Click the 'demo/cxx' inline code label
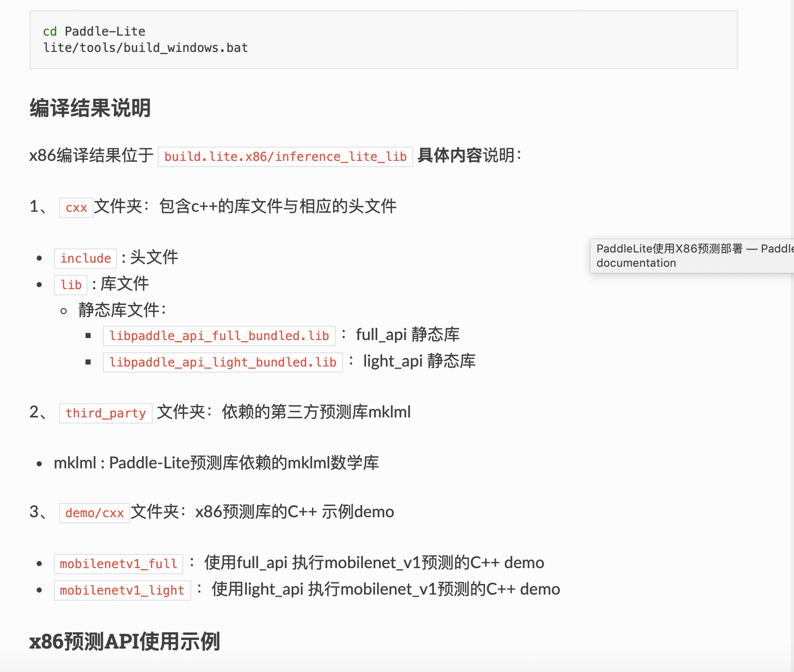Screen dimensions: 794x672 pos(95,513)
